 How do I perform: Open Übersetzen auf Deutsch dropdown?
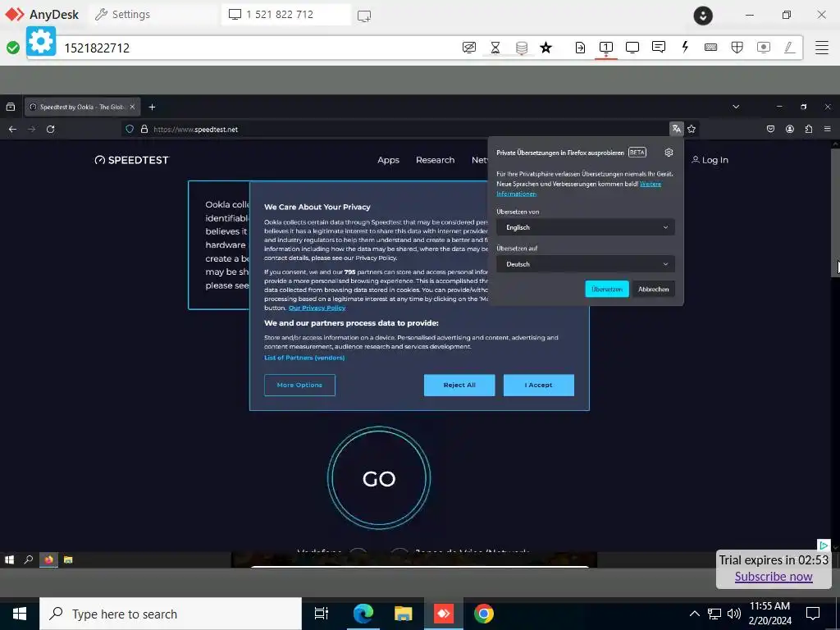coord(586,264)
